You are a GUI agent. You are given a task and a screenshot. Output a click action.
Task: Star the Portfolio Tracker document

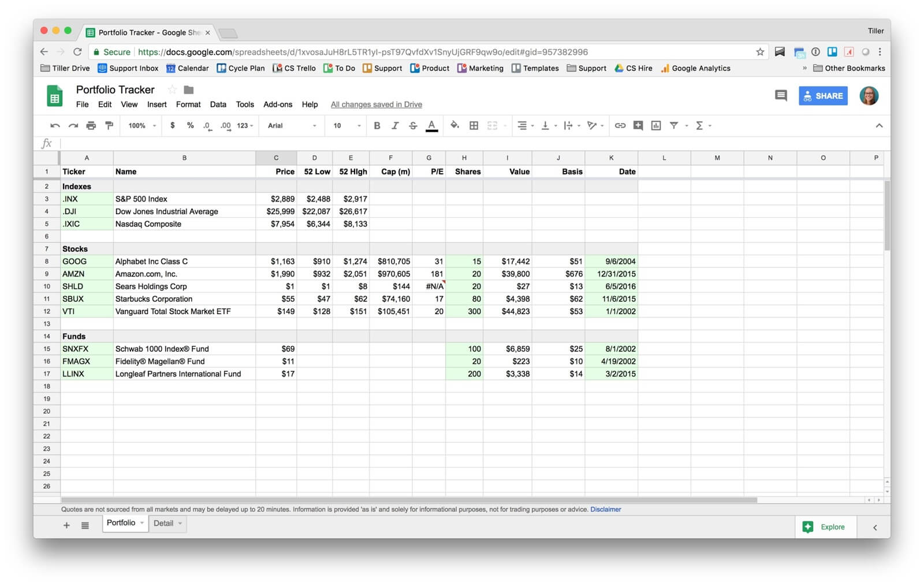coord(172,89)
